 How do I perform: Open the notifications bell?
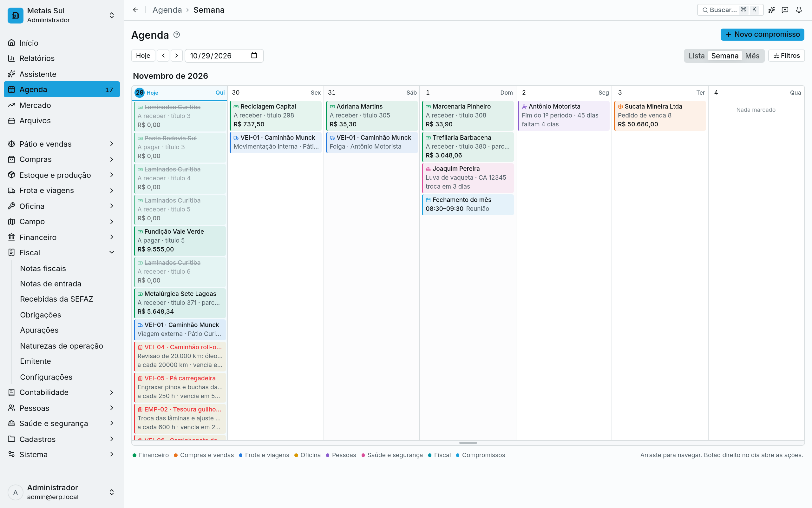pos(799,10)
